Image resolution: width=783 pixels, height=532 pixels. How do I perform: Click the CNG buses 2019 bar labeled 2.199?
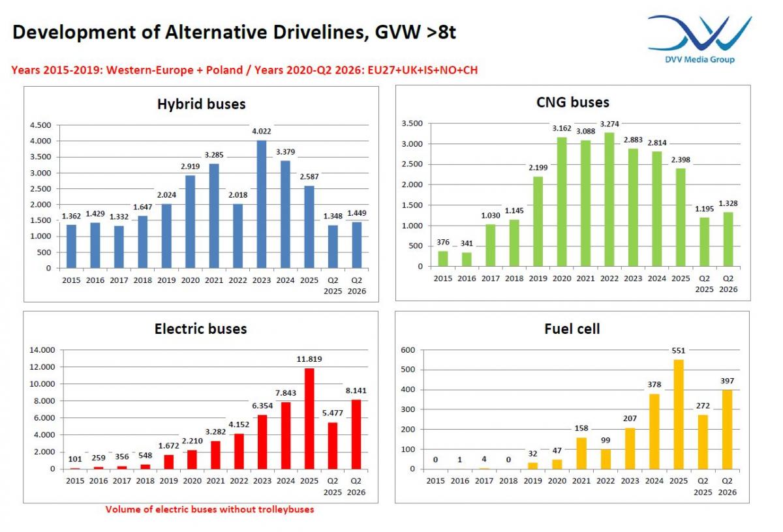(538, 222)
